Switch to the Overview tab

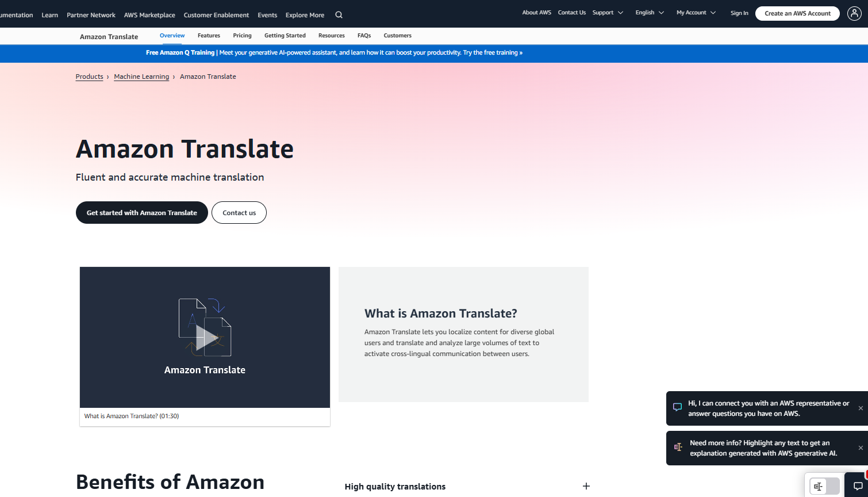click(x=172, y=36)
